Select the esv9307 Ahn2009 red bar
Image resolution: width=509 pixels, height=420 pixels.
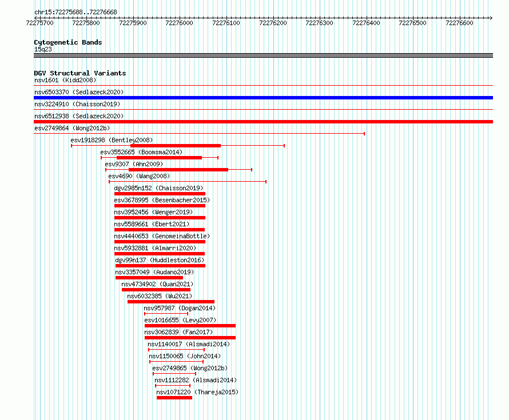pos(178,170)
